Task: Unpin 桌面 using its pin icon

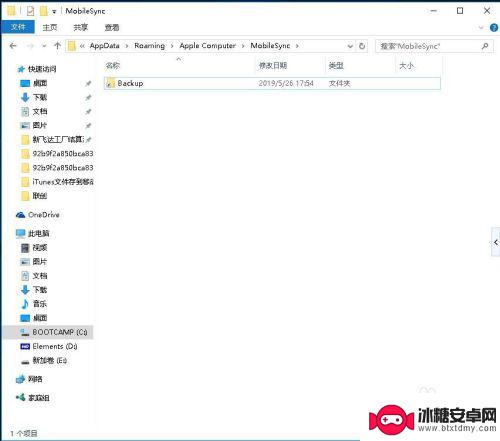Action: pos(88,83)
